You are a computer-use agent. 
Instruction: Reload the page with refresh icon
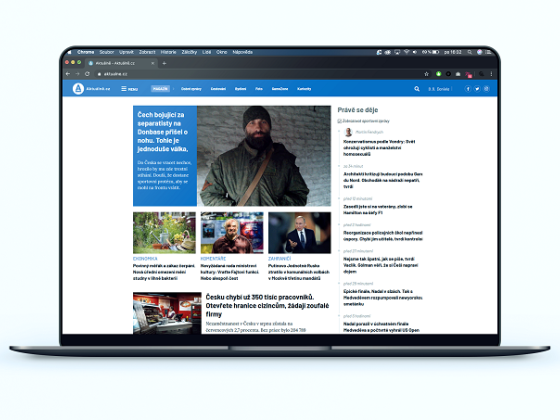pos(87,74)
